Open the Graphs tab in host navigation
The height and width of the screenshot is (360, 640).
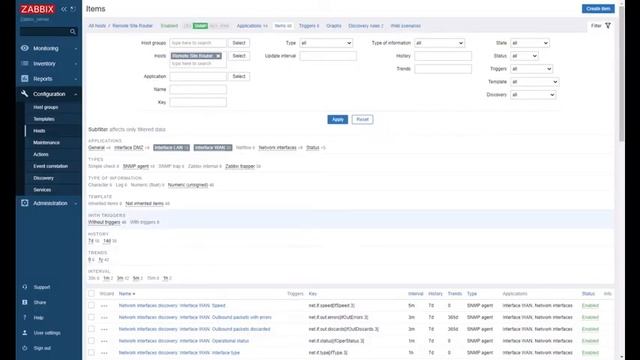point(333,26)
